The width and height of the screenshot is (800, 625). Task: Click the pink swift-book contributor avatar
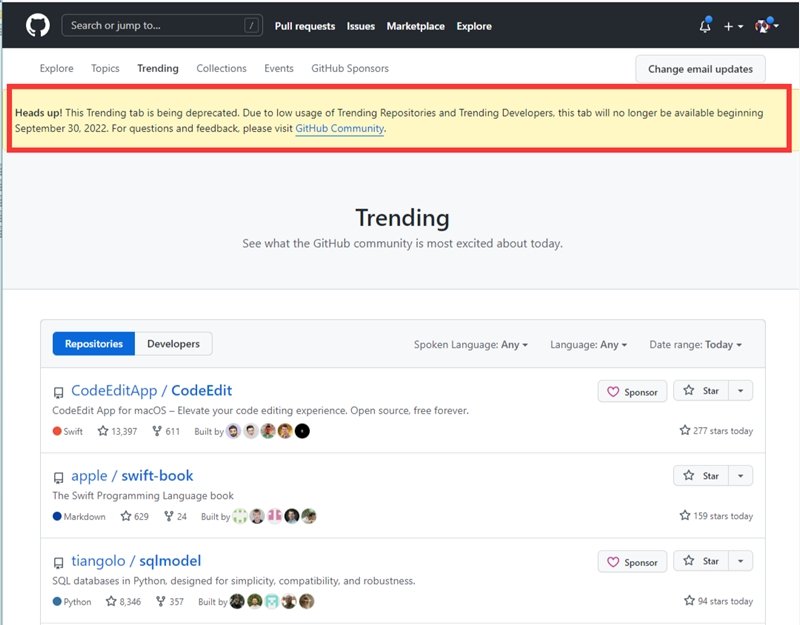pos(274,516)
